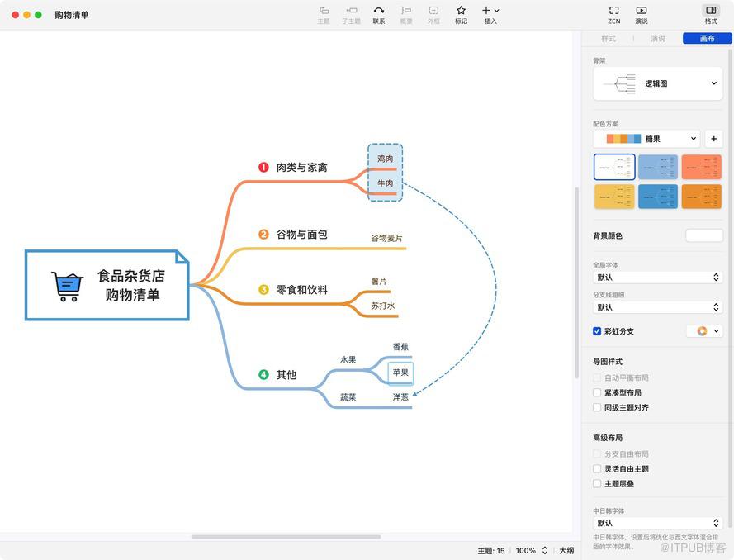This screenshot has width=734, height=560.
Task: Switch to the 画布 tab
Action: (707, 39)
